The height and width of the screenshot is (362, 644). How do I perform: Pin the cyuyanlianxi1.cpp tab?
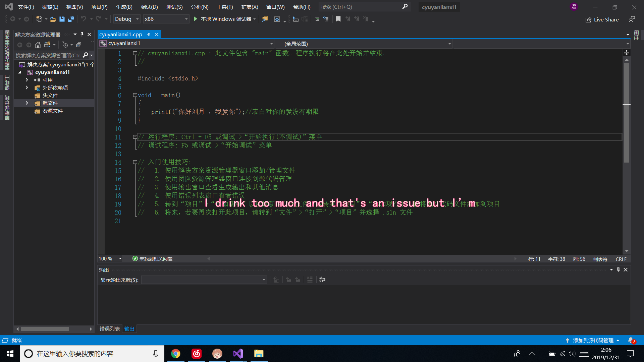[x=149, y=34]
